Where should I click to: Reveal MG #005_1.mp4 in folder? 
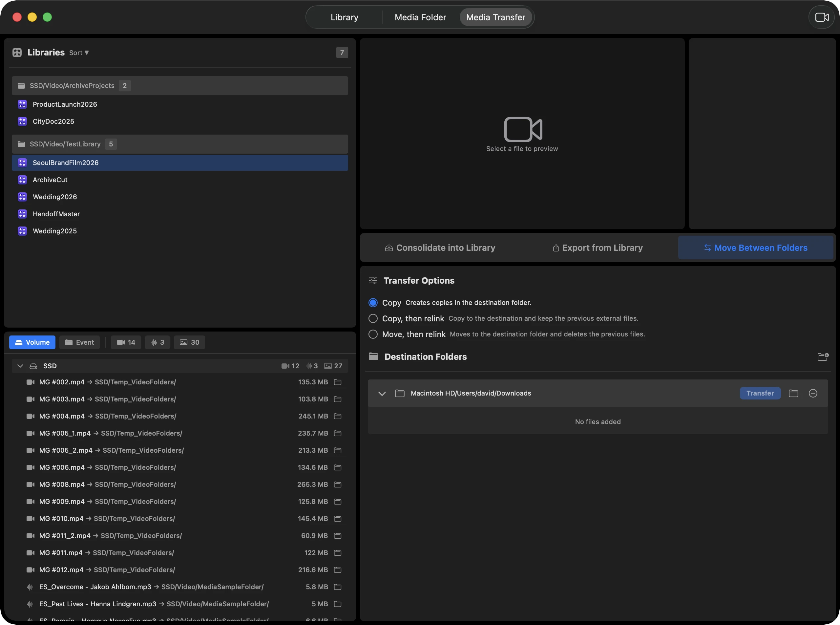pos(338,433)
